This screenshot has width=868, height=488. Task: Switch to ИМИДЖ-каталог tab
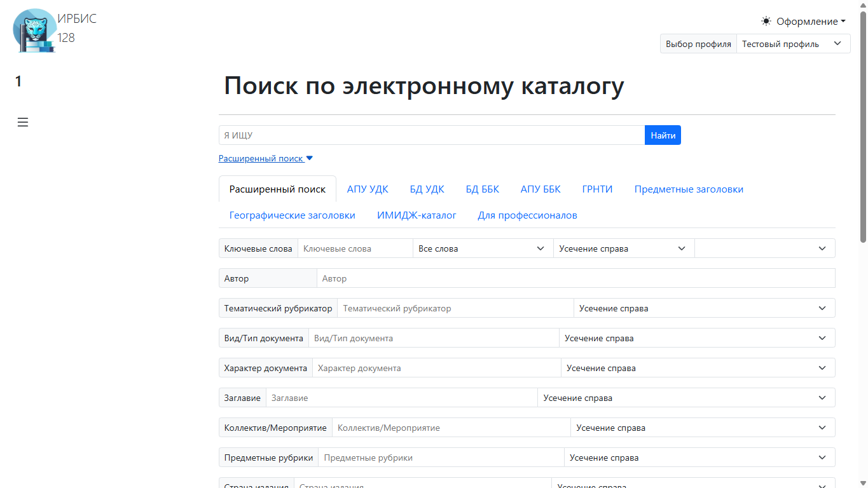click(417, 215)
